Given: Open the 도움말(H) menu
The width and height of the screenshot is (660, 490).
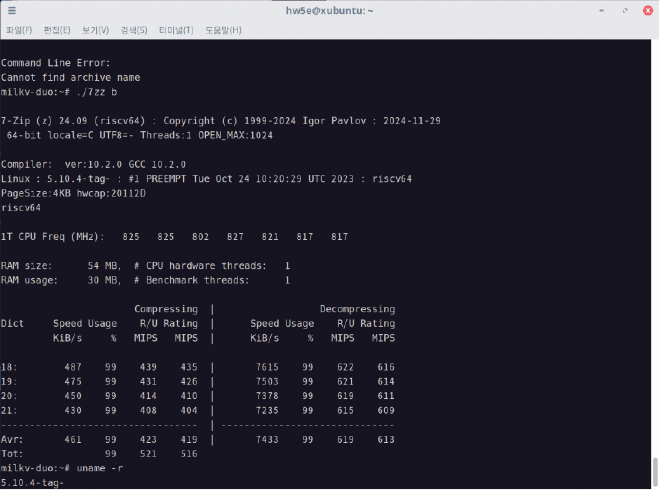Looking at the screenshot, I should pyautogui.click(x=222, y=30).
